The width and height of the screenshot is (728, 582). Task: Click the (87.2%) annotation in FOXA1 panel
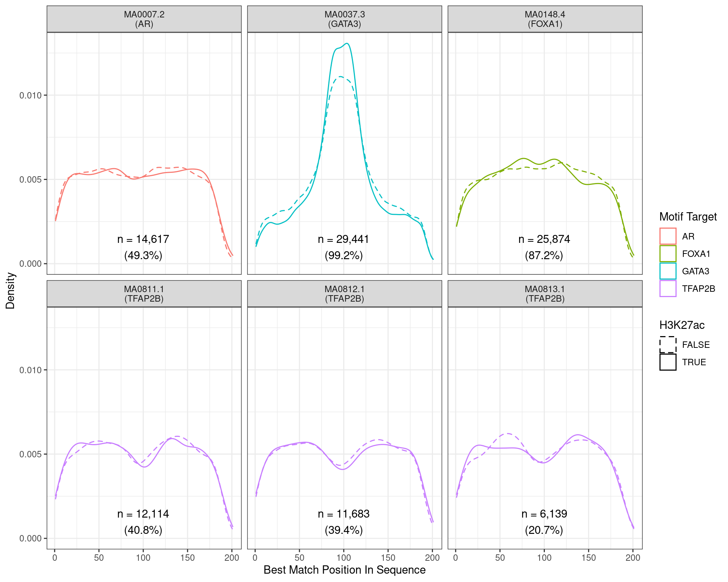[x=545, y=255]
